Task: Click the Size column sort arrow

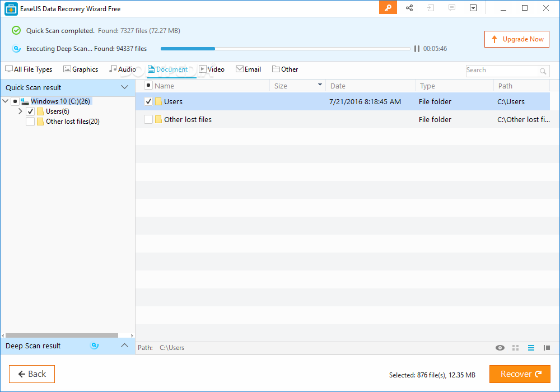Action: click(320, 85)
